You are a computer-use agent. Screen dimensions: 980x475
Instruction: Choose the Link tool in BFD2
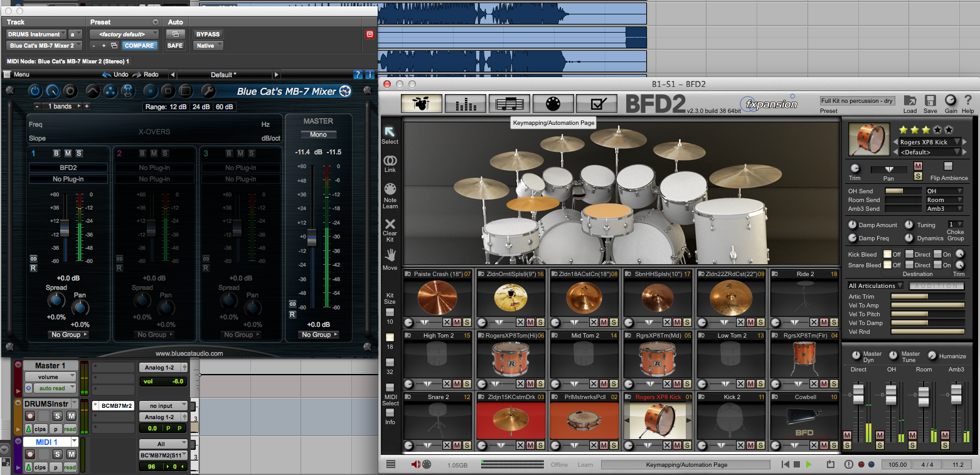click(x=390, y=163)
